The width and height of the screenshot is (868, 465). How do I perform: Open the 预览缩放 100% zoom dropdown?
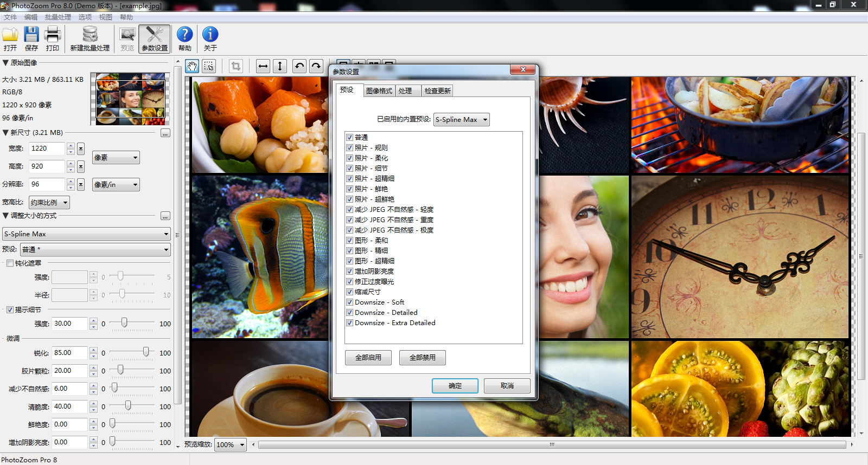[x=231, y=445]
